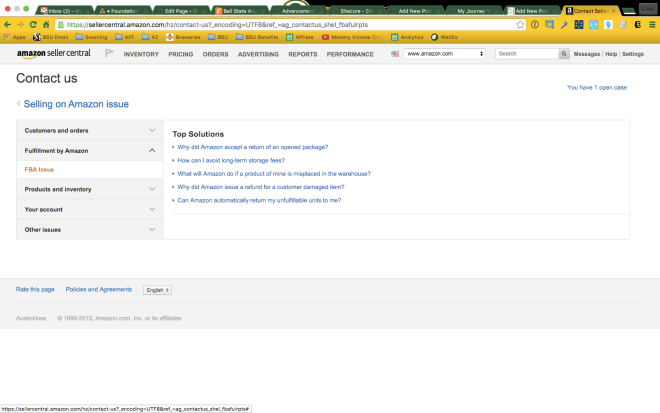Open the PERFORMANCE menu

point(350,53)
